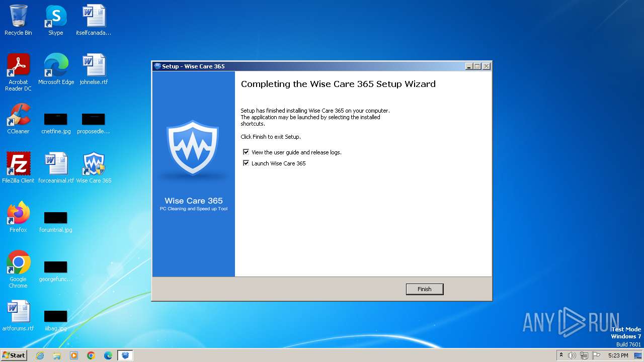Screen dimensions: 644x362
Task: Open Internet Explorer from the taskbar
Action: pyautogui.click(x=40, y=355)
